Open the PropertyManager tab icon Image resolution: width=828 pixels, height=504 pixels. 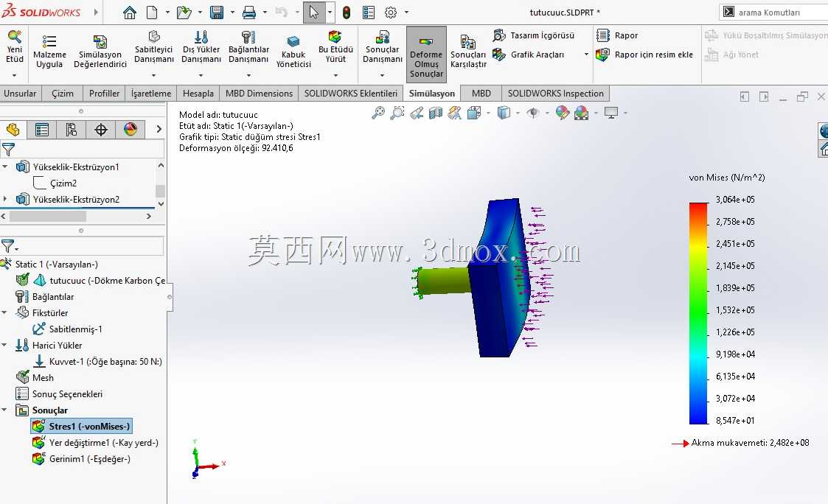coord(42,129)
